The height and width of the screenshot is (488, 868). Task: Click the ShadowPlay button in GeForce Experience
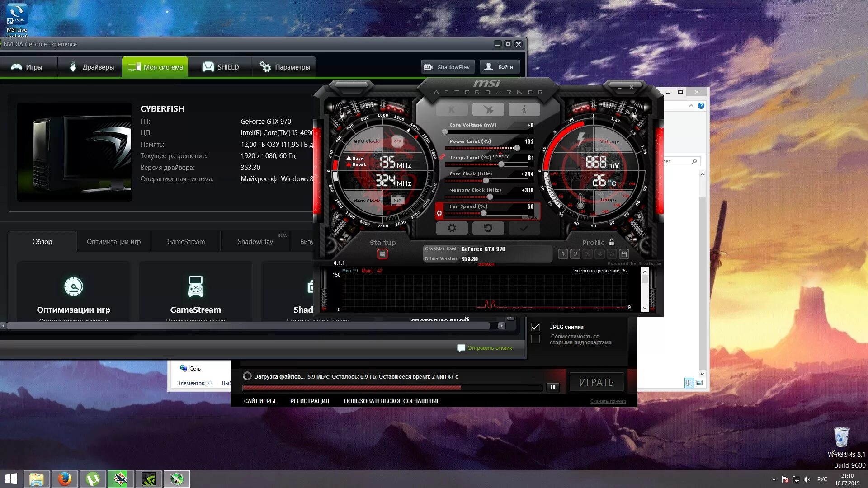click(x=448, y=67)
